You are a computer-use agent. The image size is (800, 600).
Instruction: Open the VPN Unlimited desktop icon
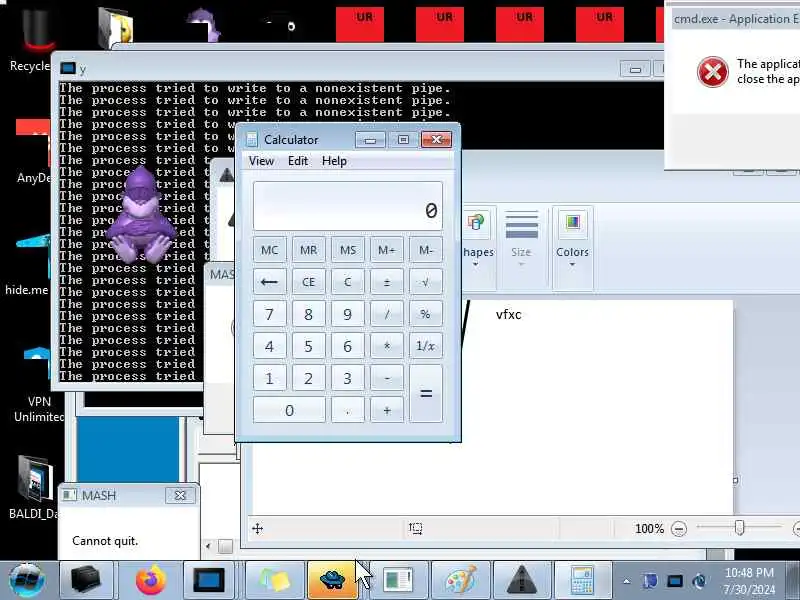point(37,385)
